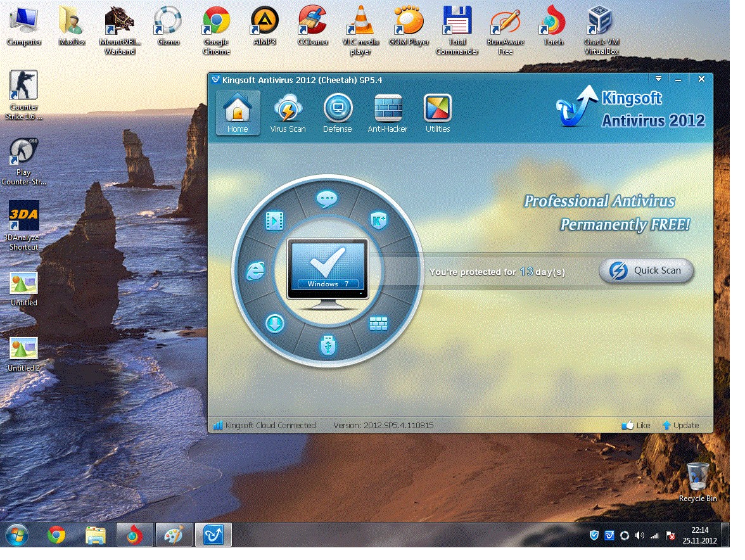The width and height of the screenshot is (745, 560).
Task: Switch to the Defense tab
Action: (x=337, y=114)
